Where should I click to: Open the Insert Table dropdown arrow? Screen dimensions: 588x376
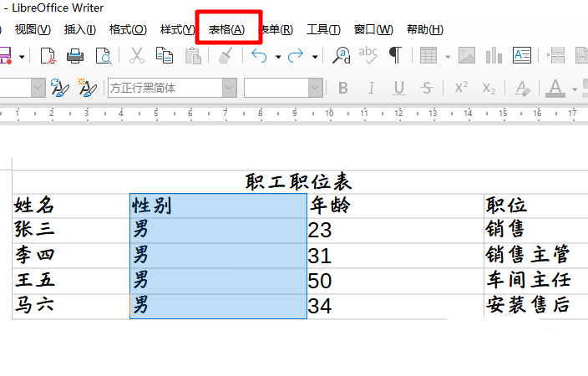(448, 57)
